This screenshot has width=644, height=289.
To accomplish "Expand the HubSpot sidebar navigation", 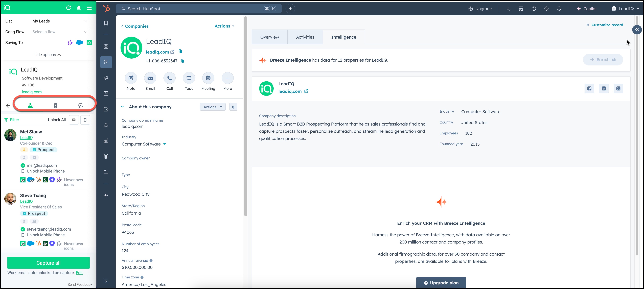I will 106,281.
